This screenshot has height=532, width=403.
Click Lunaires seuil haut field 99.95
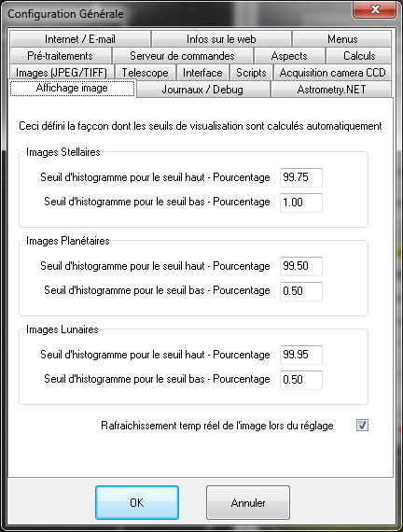pyautogui.click(x=301, y=355)
